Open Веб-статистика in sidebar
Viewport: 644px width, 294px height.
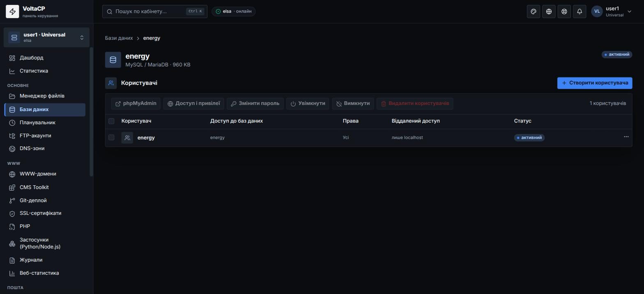45,273
